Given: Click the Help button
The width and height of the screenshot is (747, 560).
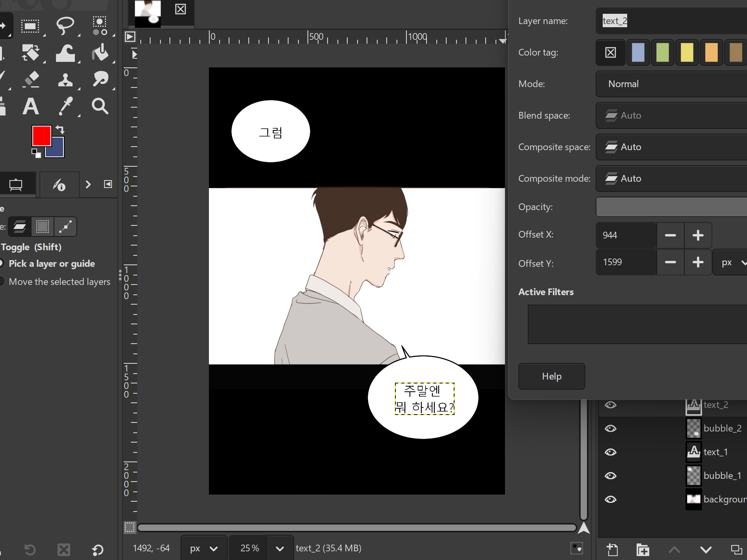Looking at the screenshot, I should tap(551, 376).
